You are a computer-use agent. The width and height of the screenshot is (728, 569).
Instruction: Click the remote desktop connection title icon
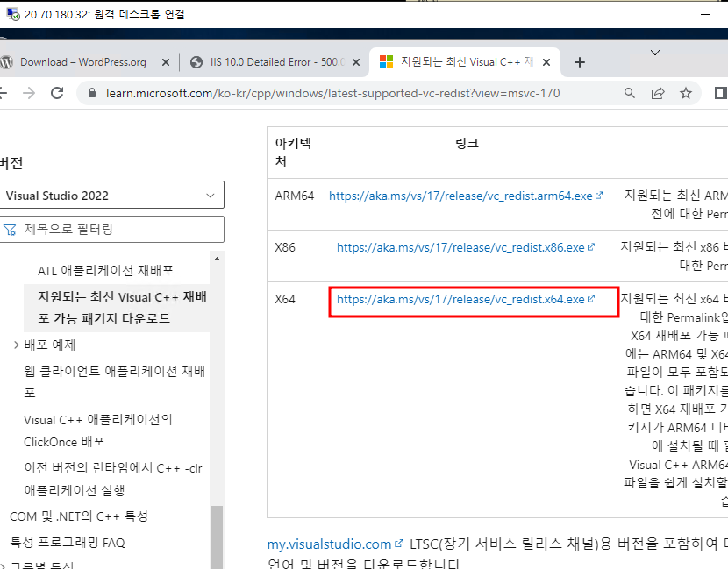point(13,14)
